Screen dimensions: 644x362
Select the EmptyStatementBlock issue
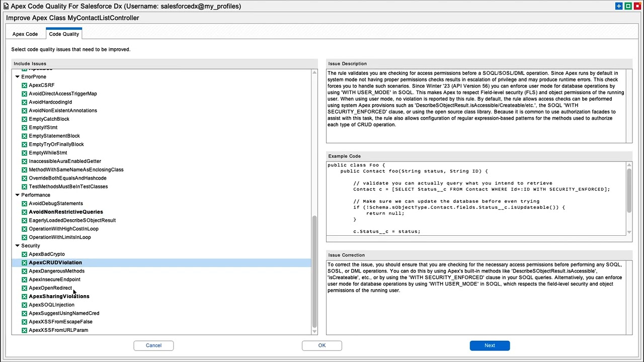pyautogui.click(x=54, y=136)
